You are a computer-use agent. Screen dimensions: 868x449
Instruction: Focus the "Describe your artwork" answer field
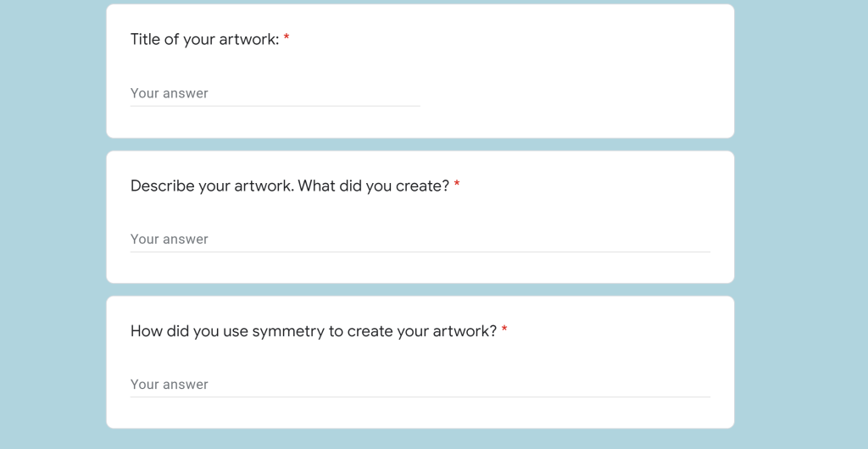tap(420, 239)
